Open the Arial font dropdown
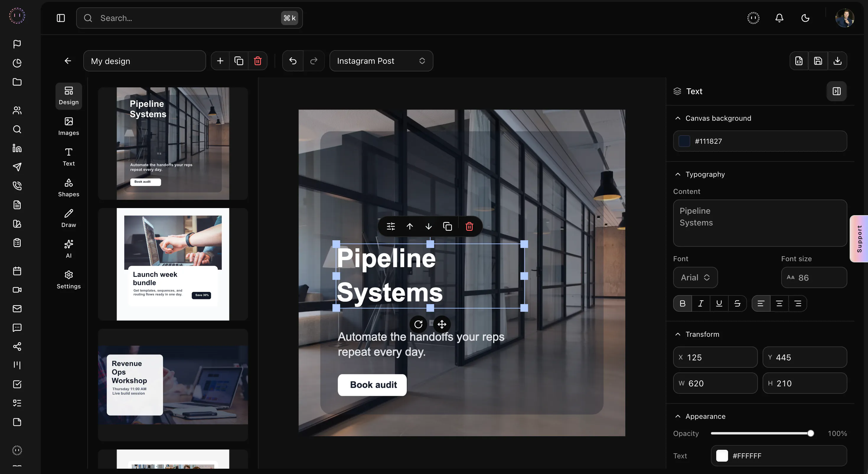868x474 pixels. tap(696, 277)
